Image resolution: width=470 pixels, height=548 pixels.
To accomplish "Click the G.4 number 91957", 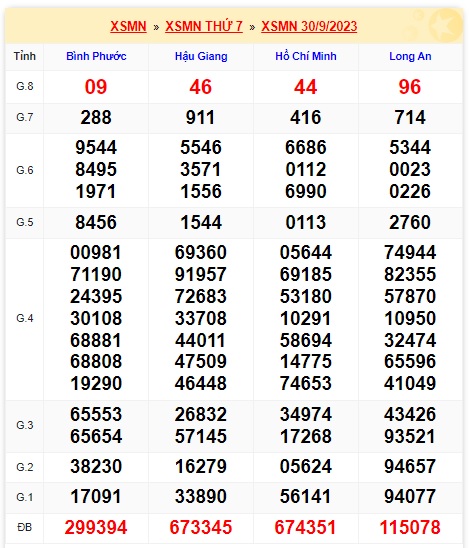I will [201, 274].
